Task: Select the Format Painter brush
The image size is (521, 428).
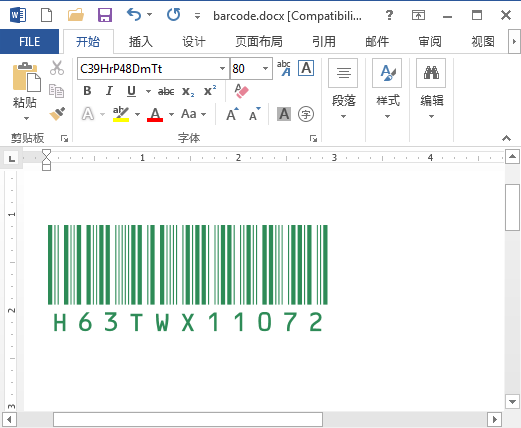Action: pyautogui.click(x=57, y=113)
